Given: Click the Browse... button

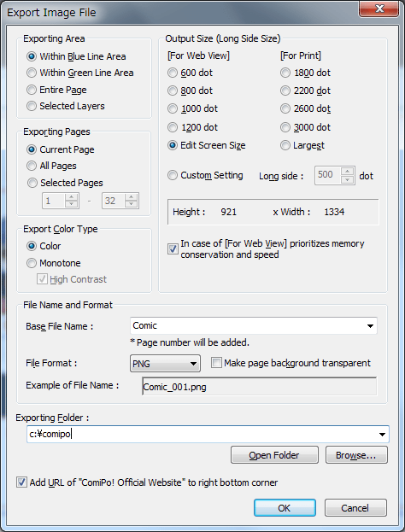Looking at the screenshot, I should (356, 455).
